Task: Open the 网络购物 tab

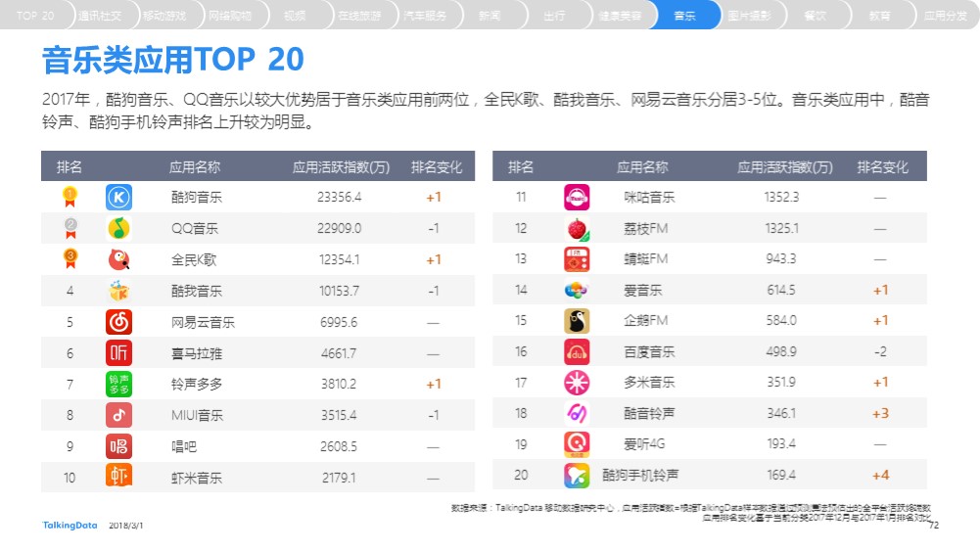Action: [230, 15]
